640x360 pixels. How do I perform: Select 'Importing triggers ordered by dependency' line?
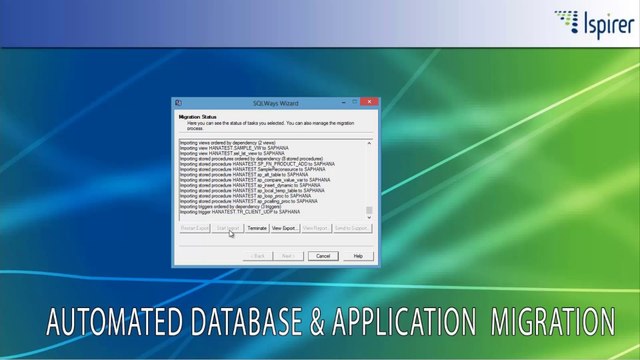pyautogui.click(x=231, y=207)
